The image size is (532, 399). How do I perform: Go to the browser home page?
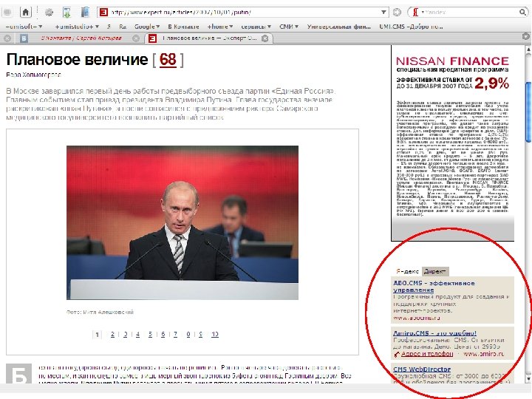pos(25,13)
